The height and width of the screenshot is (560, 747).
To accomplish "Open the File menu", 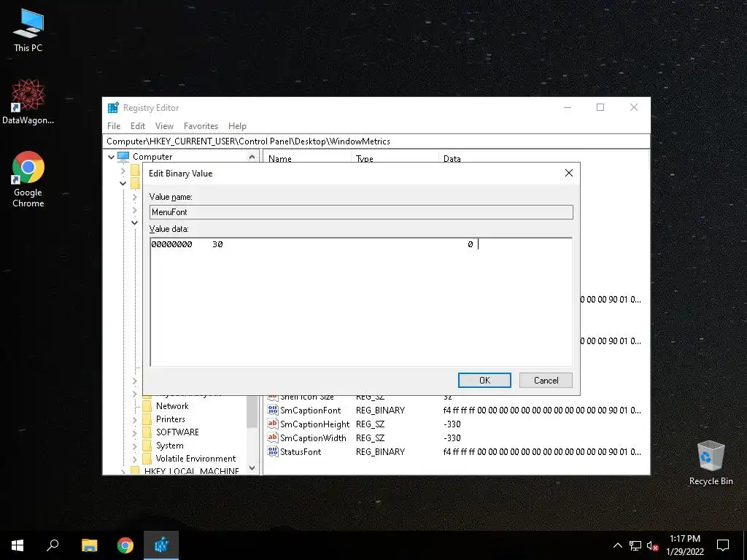I will 113,125.
